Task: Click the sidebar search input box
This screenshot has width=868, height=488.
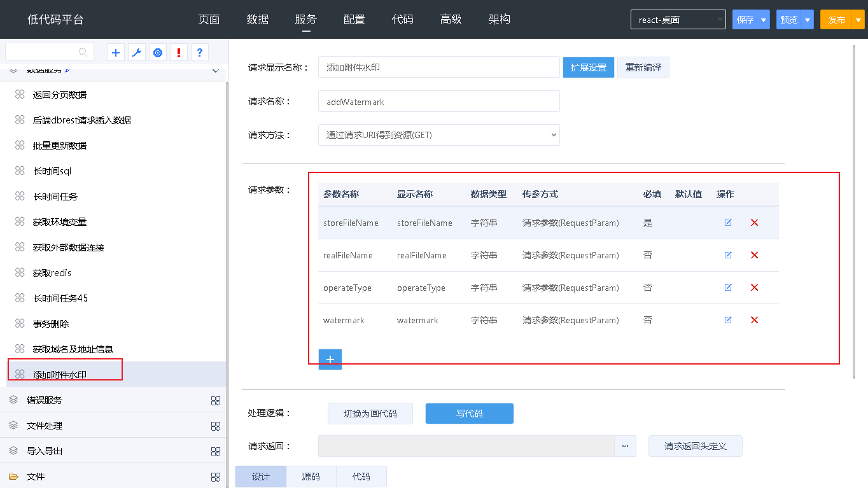Action: coord(50,52)
